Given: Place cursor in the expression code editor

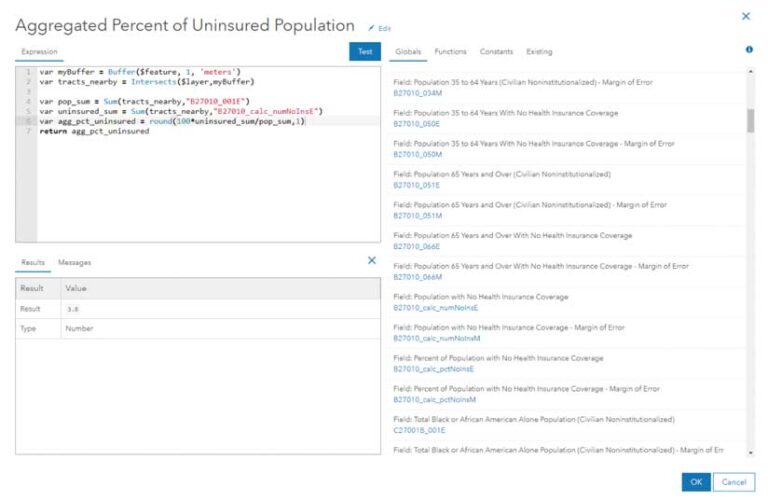Looking at the screenshot, I should 200,180.
